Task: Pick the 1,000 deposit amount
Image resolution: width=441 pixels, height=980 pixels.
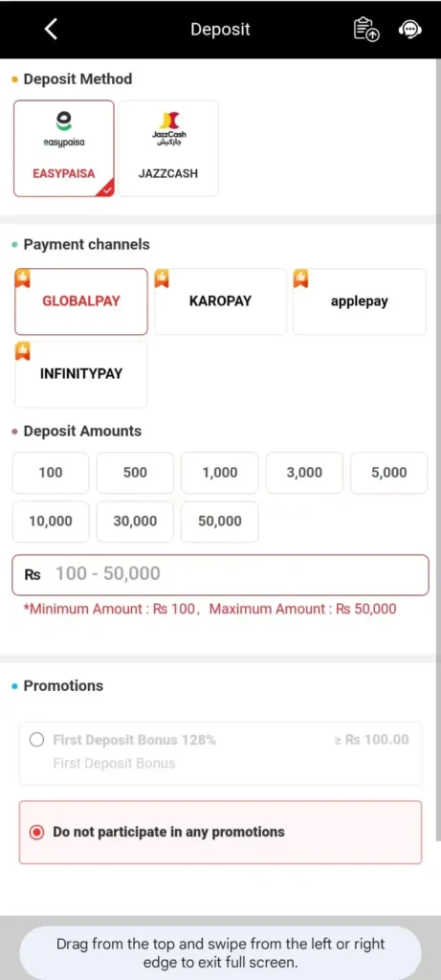Action: click(x=220, y=473)
